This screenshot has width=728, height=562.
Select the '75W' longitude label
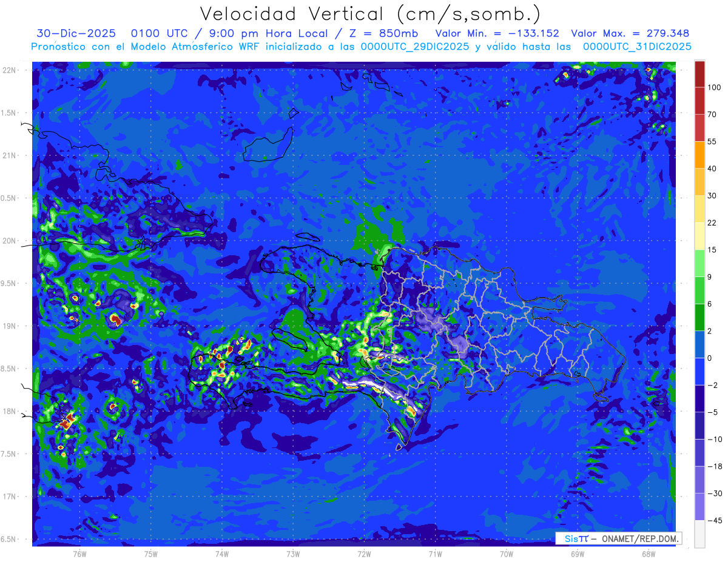click(151, 554)
